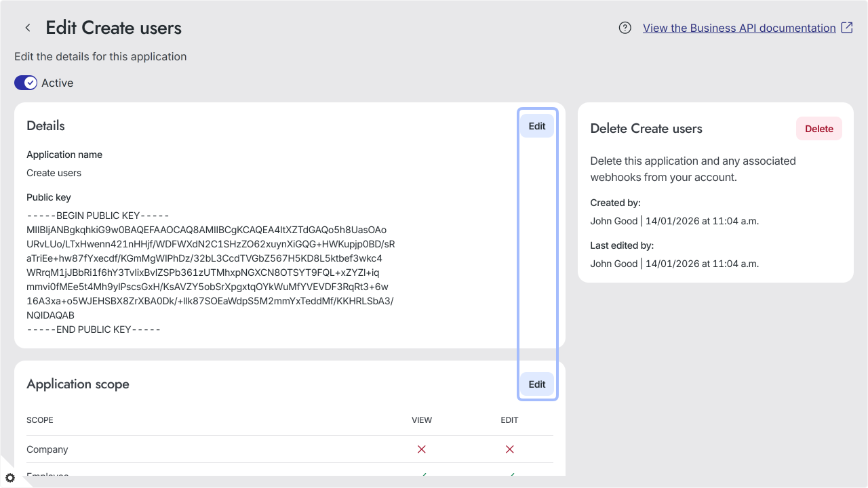Edit the Application scope section

click(537, 384)
